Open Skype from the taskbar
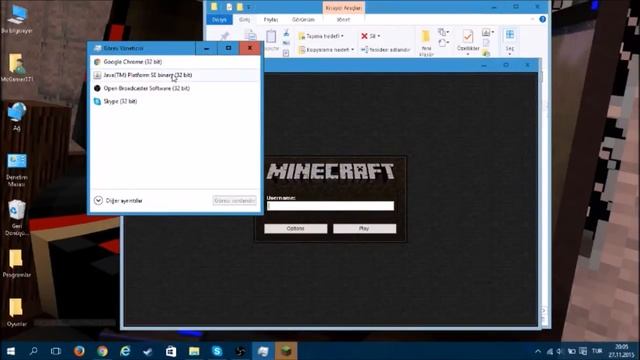Screen dimensions: 640x360 217,351
